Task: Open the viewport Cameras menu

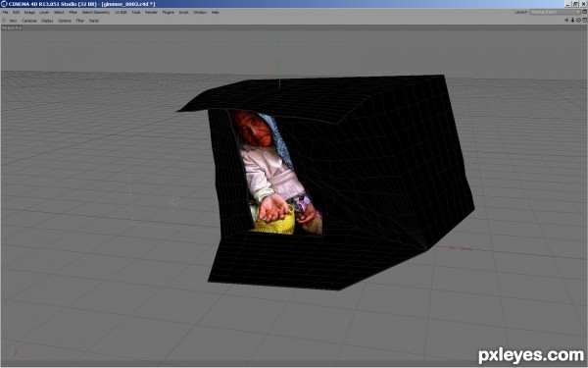Action: coord(28,21)
